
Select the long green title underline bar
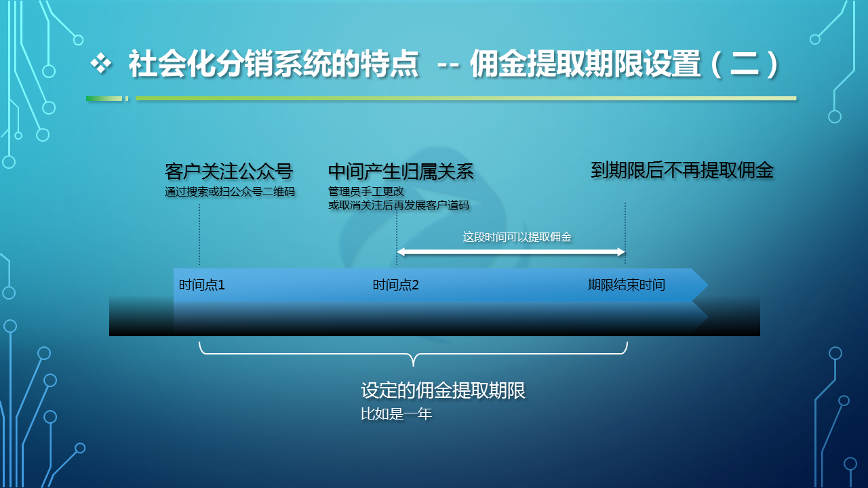coord(465,98)
